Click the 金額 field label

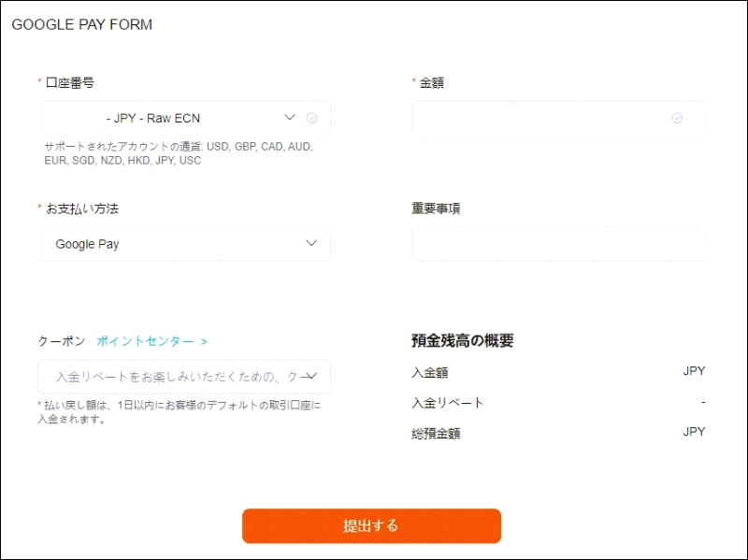click(431, 82)
